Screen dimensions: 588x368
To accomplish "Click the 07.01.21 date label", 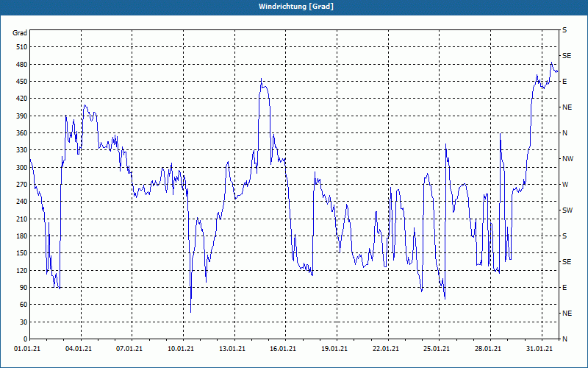I will tap(129, 349).
